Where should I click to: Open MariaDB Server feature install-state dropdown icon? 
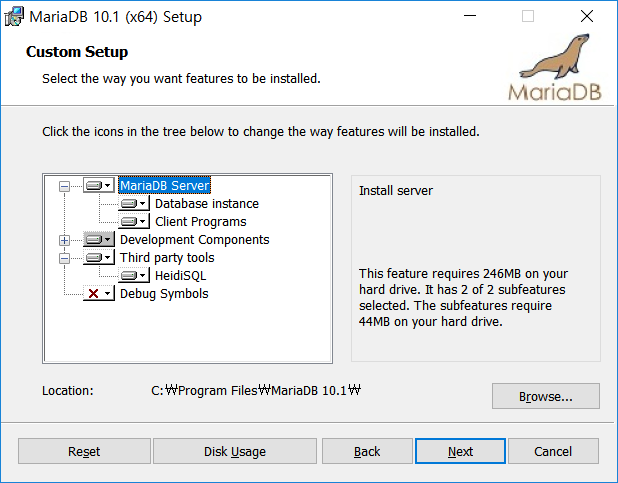[99, 185]
